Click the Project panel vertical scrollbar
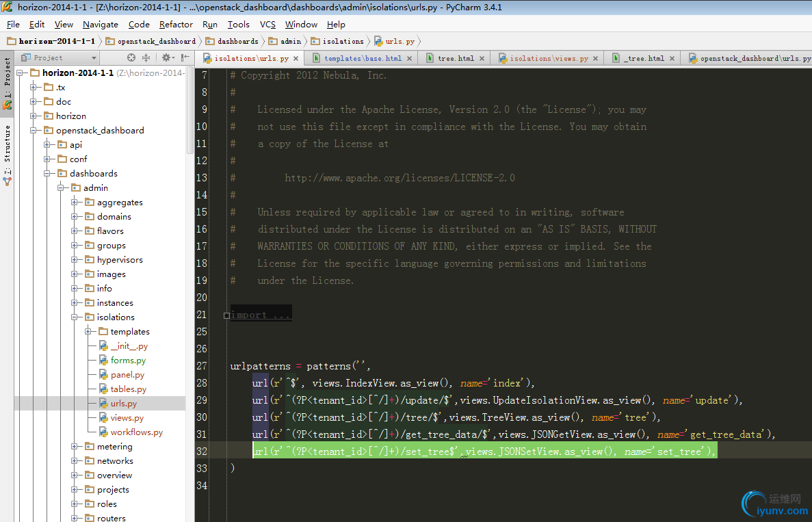812x522 pixels. pyautogui.click(x=189, y=109)
